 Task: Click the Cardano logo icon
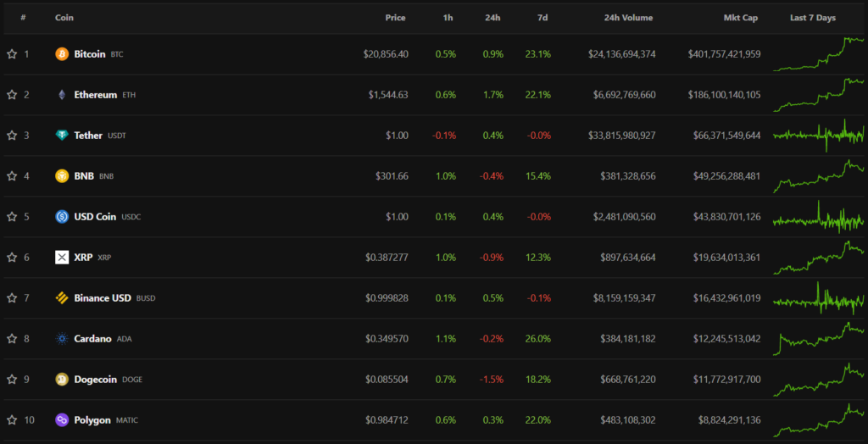(x=62, y=339)
